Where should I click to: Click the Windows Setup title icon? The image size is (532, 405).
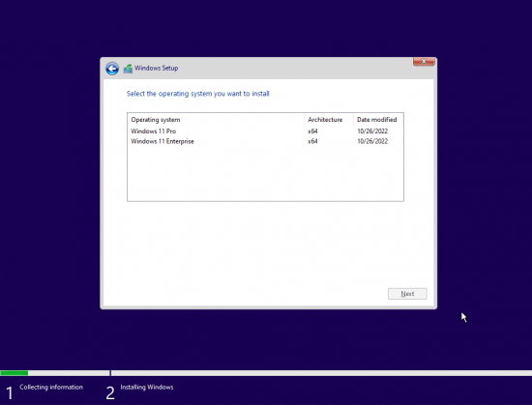pyautogui.click(x=128, y=69)
